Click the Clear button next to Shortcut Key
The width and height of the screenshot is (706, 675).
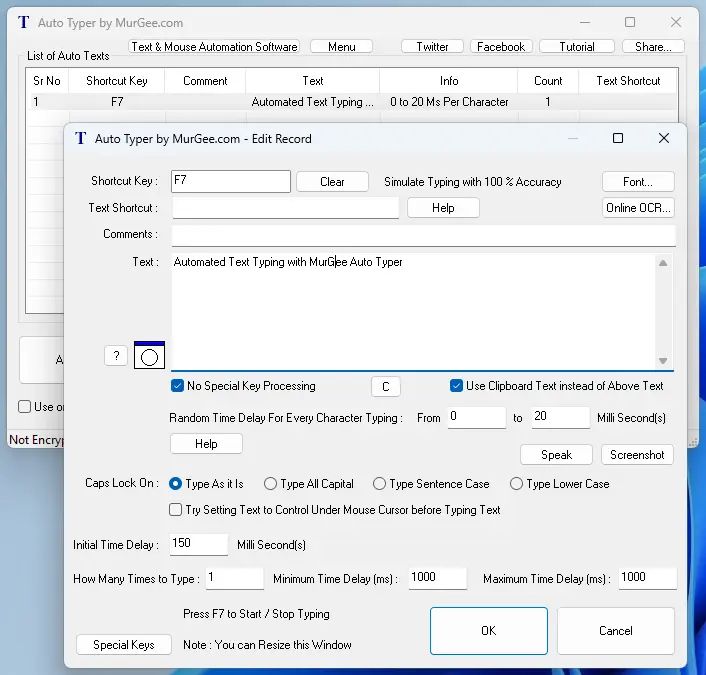pyautogui.click(x=332, y=182)
